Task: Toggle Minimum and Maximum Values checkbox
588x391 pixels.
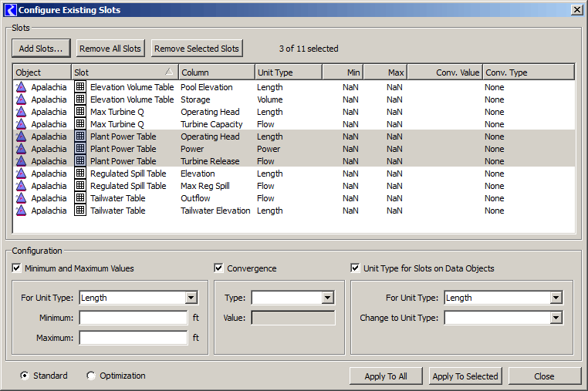Action: 16,268
